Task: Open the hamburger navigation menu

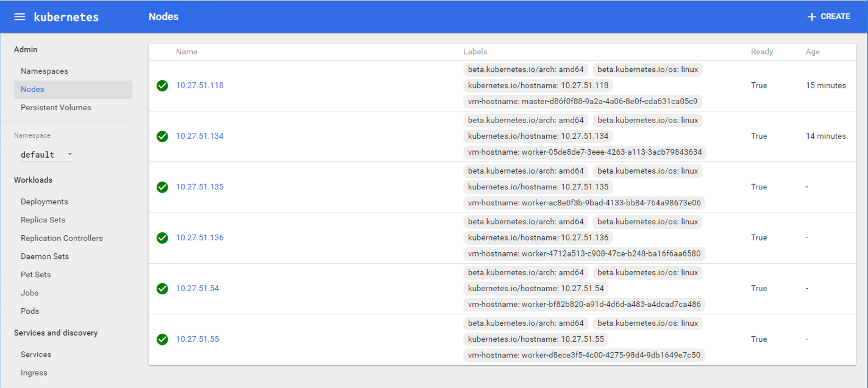Action: (20, 16)
